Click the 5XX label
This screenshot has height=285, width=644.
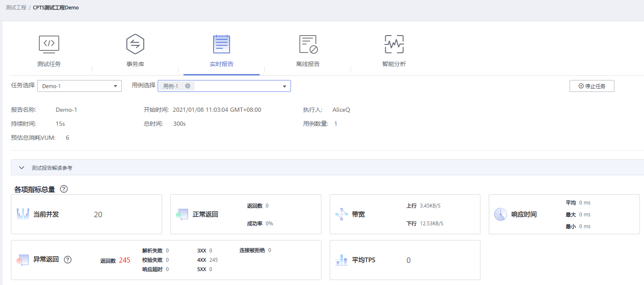201,269
